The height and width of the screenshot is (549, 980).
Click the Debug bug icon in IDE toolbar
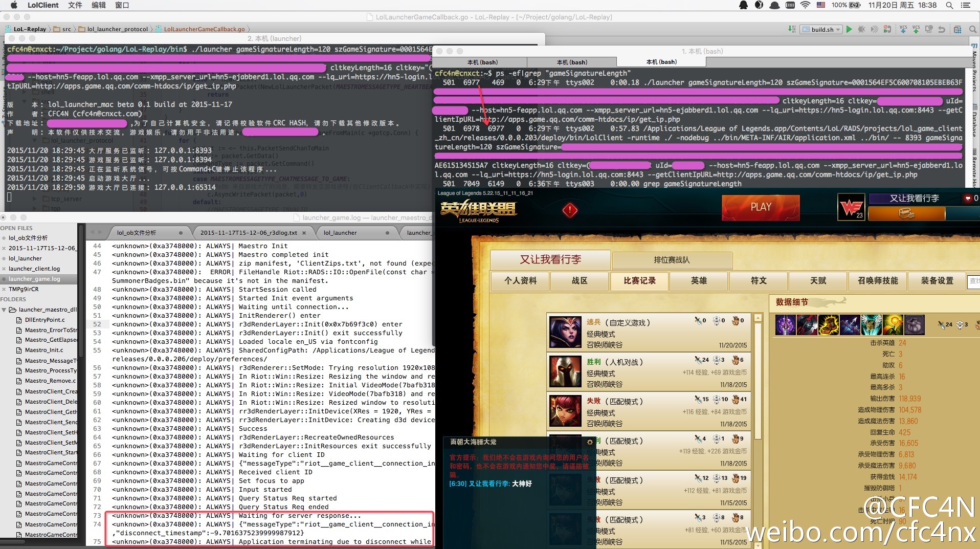(x=862, y=29)
